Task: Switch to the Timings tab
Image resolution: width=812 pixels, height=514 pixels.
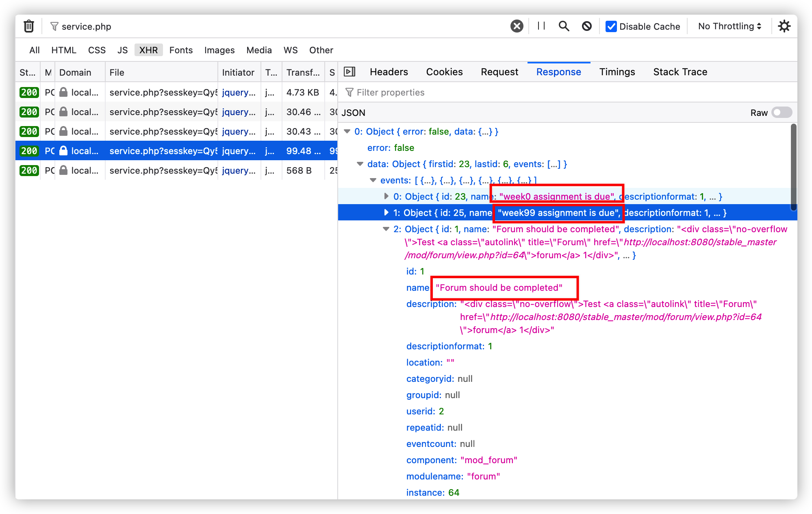Action: pyautogui.click(x=617, y=72)
